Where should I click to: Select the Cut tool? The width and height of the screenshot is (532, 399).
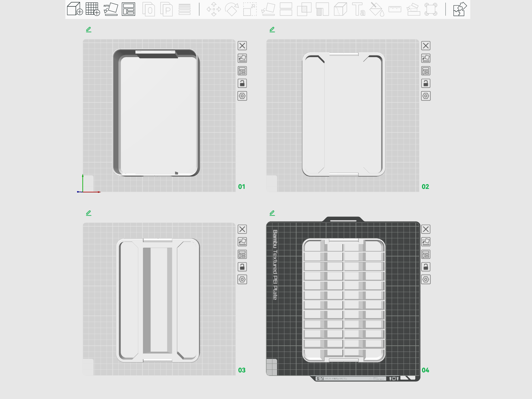pyautogui.click(x=286, y=9)
